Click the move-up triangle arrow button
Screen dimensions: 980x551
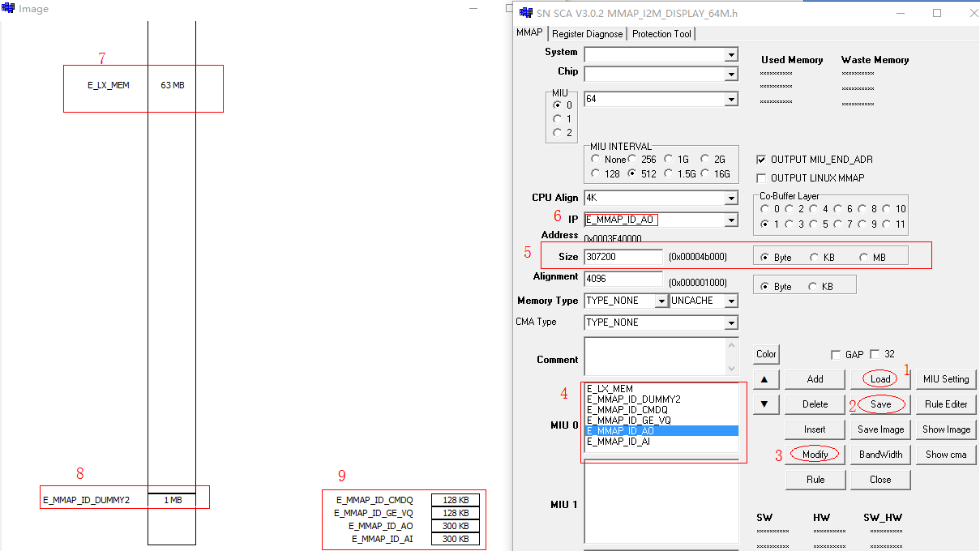tap(766, 379)
